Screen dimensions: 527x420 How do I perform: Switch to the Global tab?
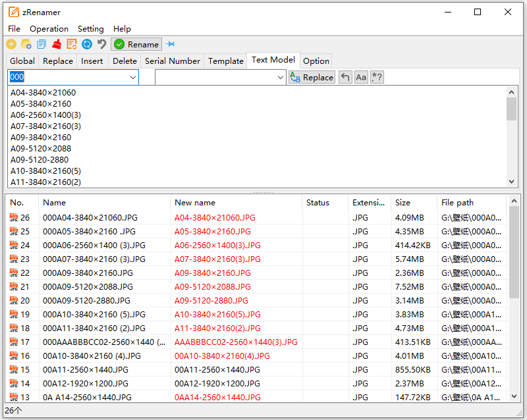[x=22, y=61]
